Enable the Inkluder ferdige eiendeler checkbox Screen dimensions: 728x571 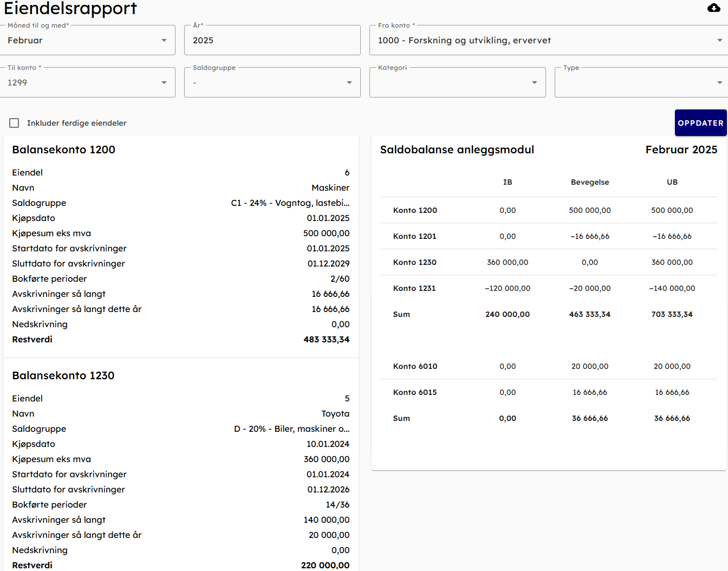(x=15, y=123)
